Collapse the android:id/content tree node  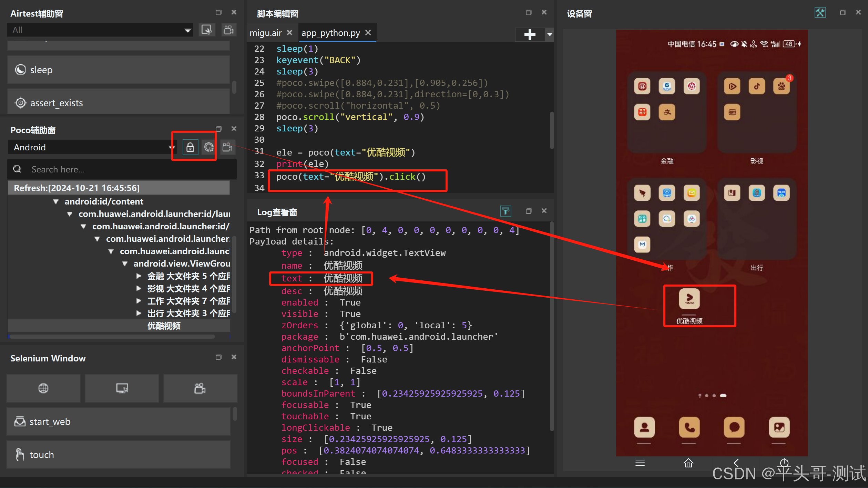click(56, 201)
